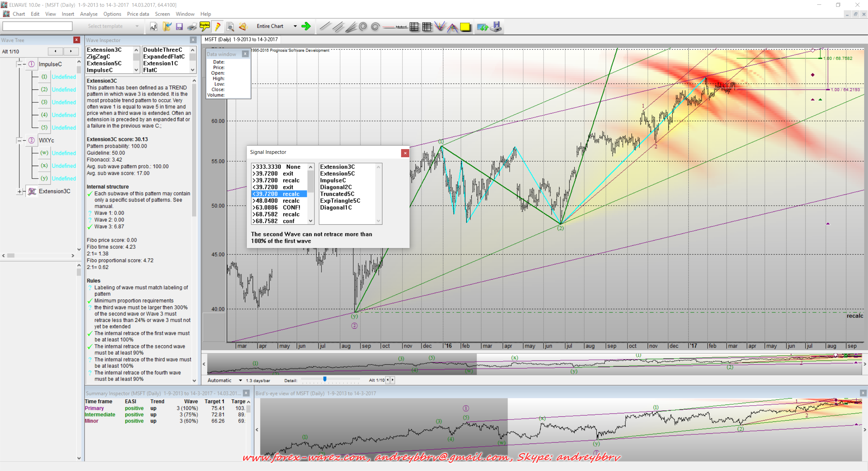868x471 pixels.
Task: Open the Price data menu
Action: coord(138,14)
